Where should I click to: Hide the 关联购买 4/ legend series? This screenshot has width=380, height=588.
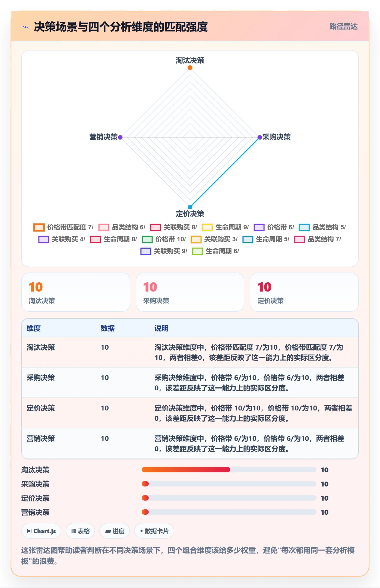[62, 239]
